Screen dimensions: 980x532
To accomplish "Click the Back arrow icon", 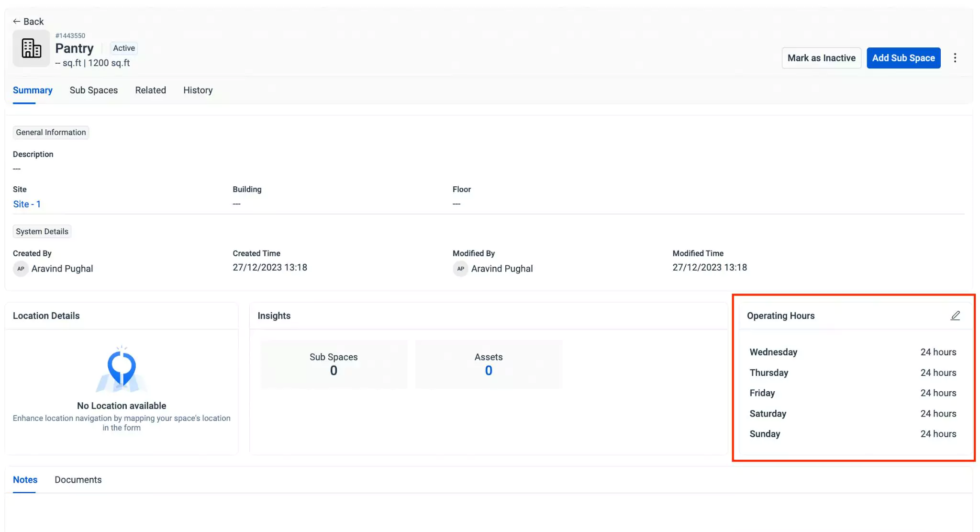I will 16,22.
